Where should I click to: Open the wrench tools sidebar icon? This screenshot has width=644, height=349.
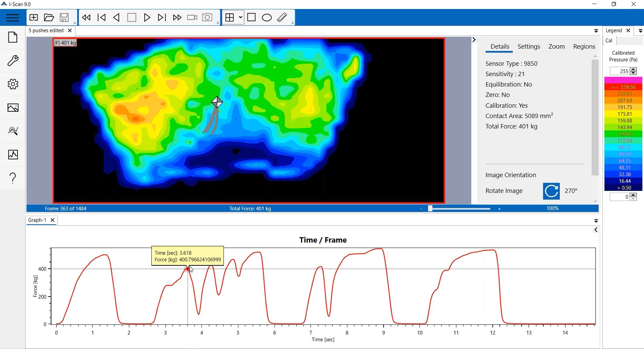click(x=13, y=60)
